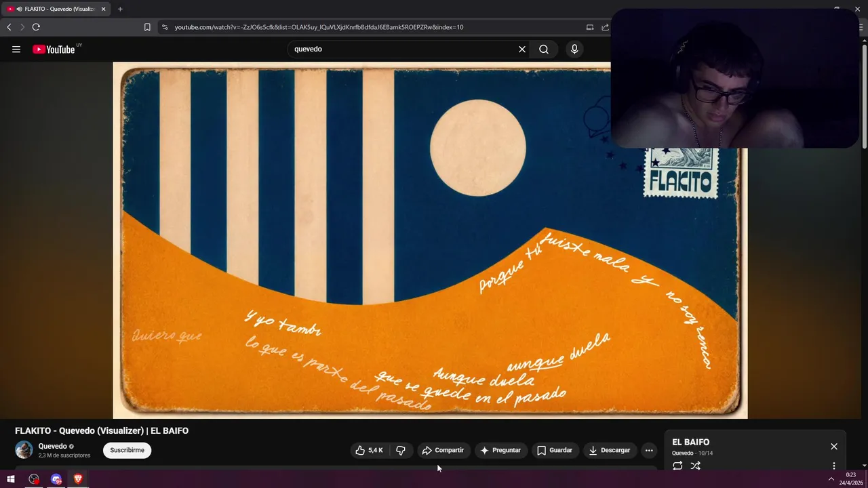
Task: Open Compartir share dialog
Action: [x=443, y=450]
